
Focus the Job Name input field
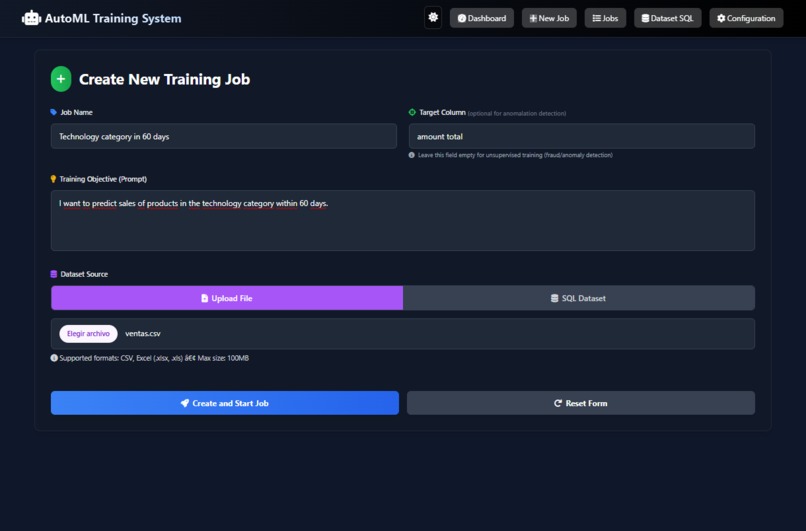pyautogui.click(x=224, y=136)
